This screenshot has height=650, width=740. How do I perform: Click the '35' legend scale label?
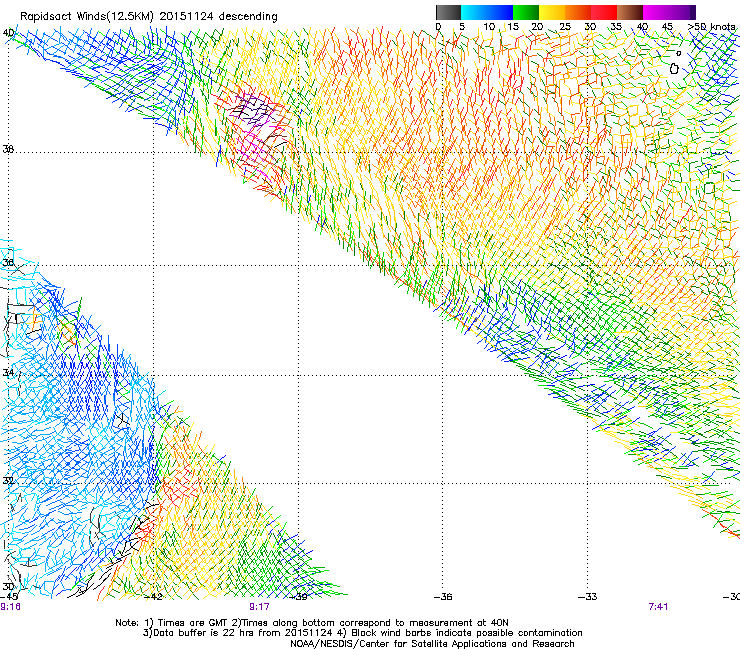616,27
